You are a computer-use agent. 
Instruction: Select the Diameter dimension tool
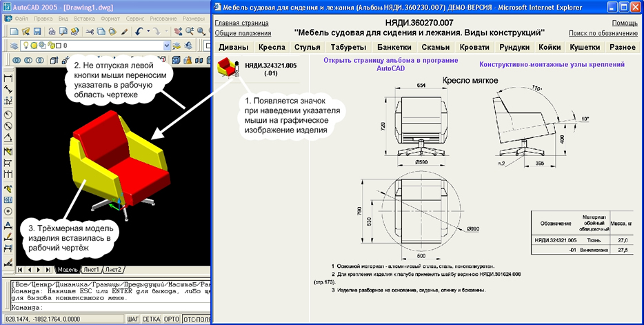[8, 126]
